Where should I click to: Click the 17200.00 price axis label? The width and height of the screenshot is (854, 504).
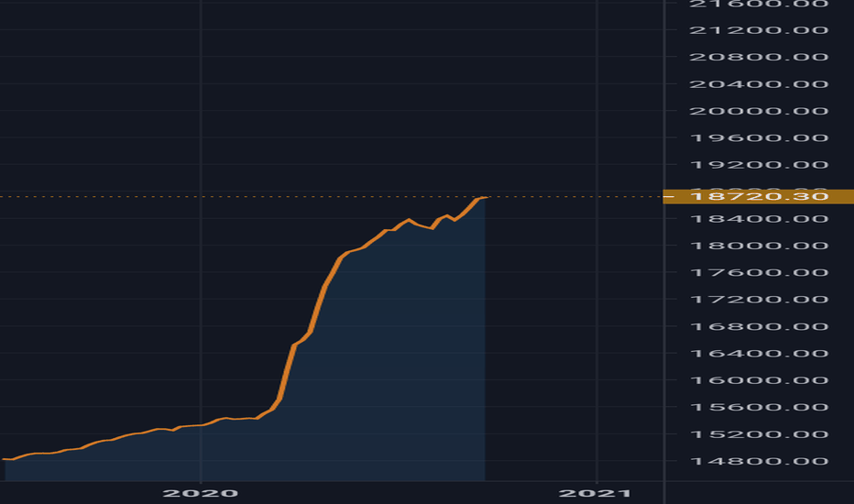pos(759,300)
